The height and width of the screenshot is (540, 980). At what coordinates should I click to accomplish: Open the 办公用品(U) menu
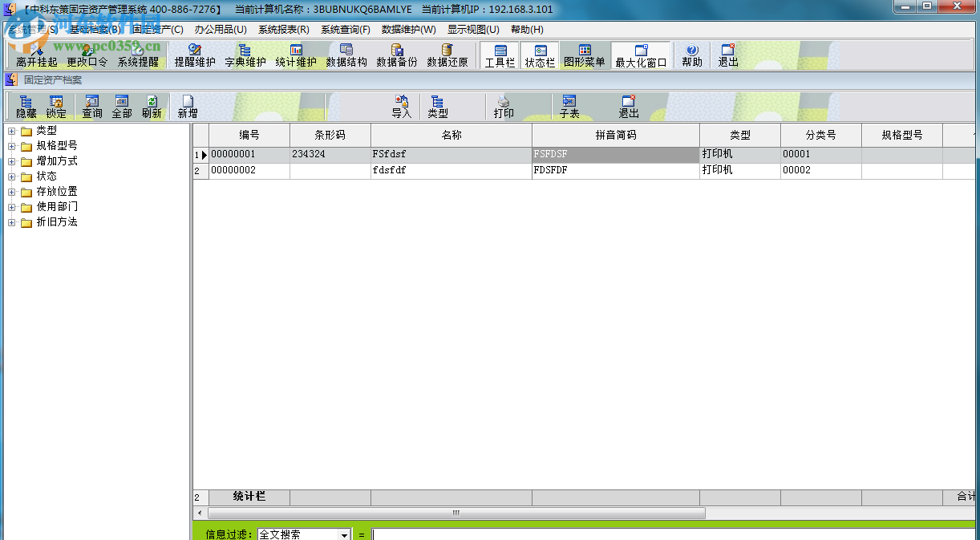(x=221, y=30)
